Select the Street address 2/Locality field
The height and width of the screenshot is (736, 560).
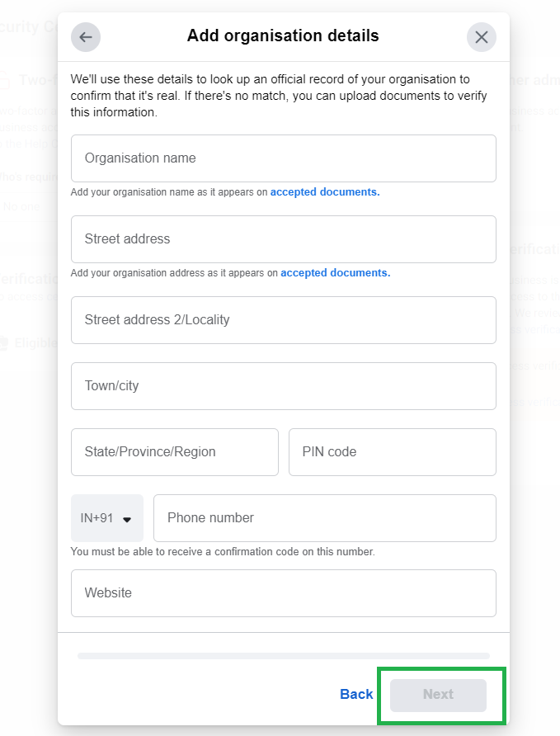(x=283, y=320)
